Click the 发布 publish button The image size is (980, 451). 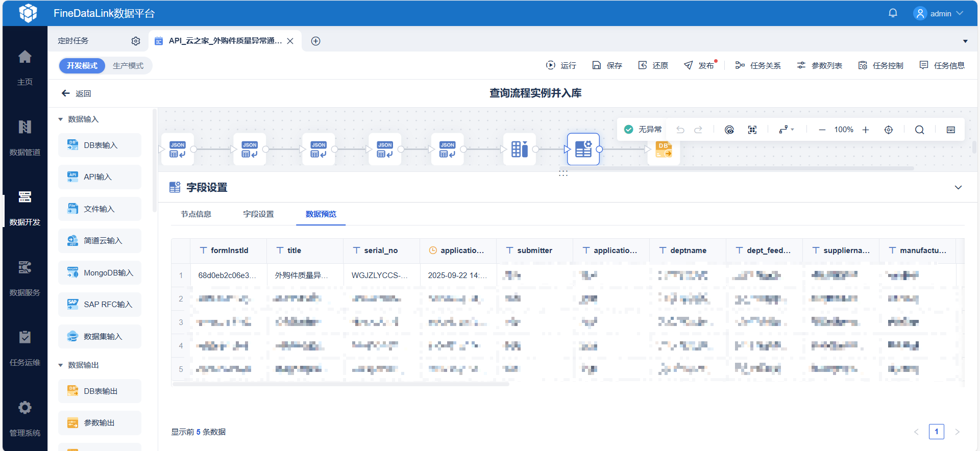(699, 65)
